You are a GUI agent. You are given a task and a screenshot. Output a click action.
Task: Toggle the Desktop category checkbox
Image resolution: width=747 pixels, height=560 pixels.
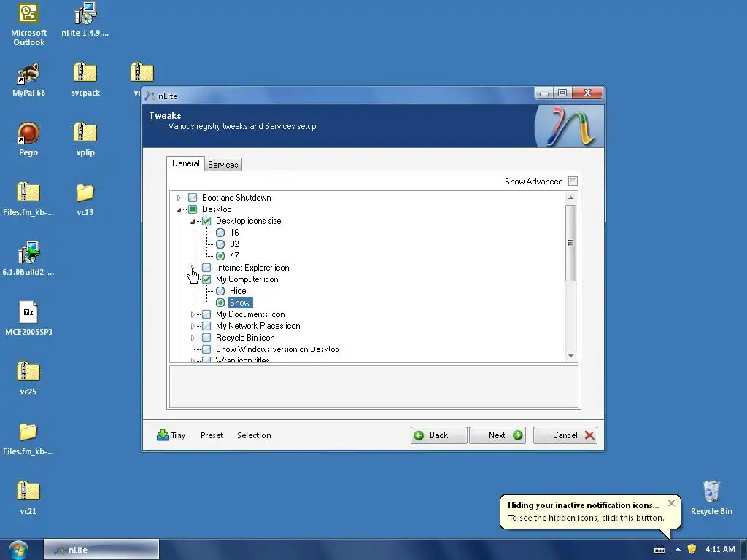point(193,209)
